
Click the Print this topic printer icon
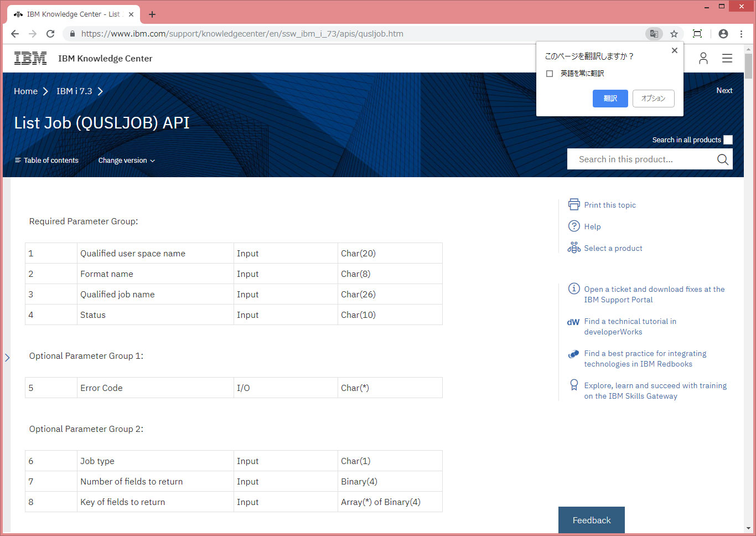(574, 205)
